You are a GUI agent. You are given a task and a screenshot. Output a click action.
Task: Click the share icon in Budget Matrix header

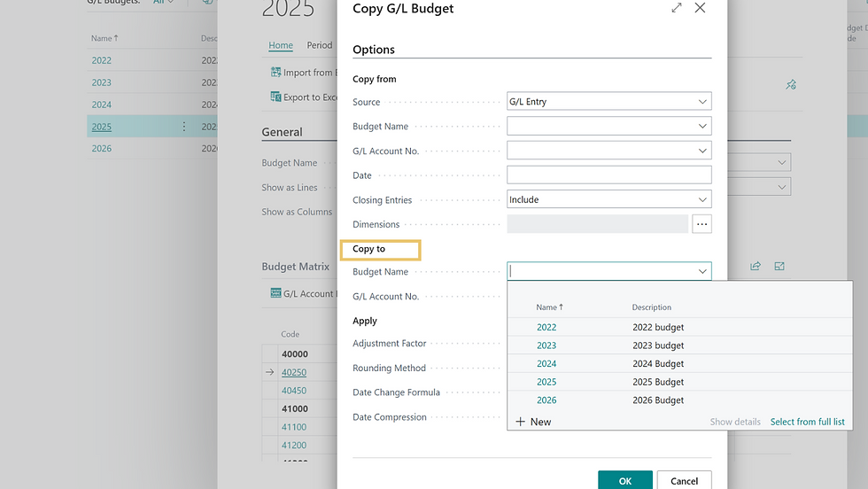[755, 267]
